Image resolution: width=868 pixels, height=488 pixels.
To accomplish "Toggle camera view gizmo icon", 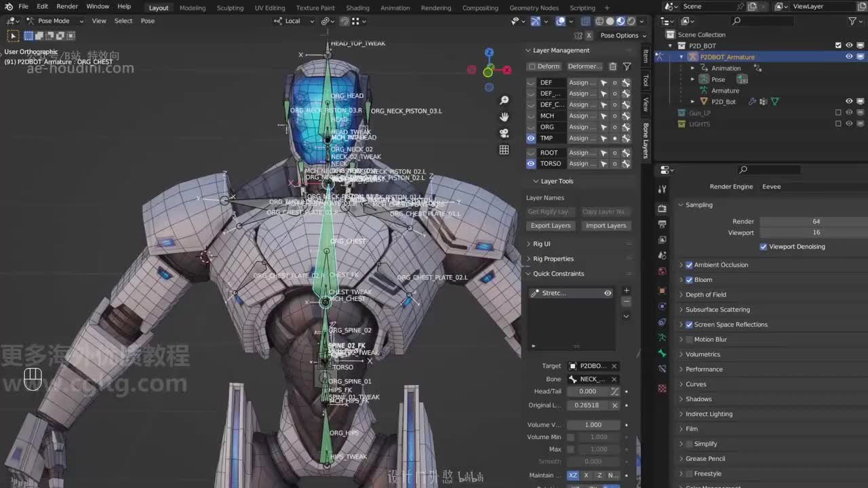I will [504, 133].
